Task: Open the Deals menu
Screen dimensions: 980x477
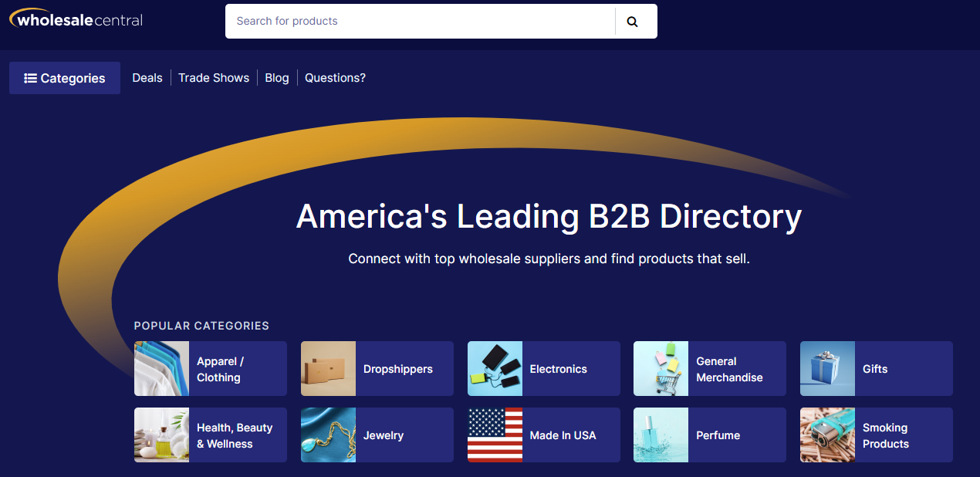Action: click(x=147, y=77)
